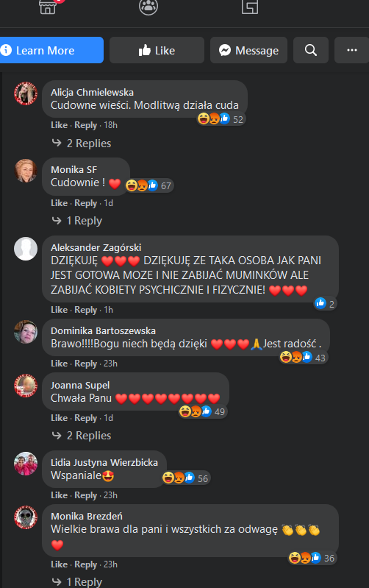Open the three-dots more options button
369x588 pixels.
point(351,50)
